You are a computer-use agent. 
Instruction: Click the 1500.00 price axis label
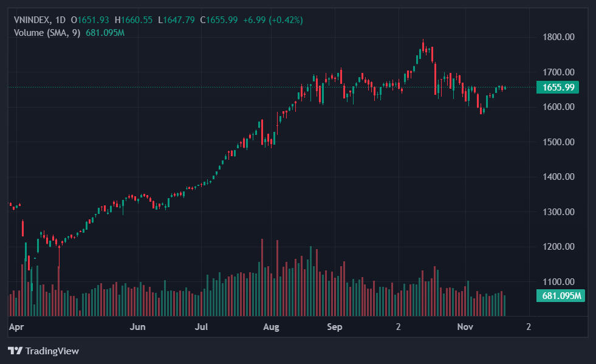(x=558, y=142)
